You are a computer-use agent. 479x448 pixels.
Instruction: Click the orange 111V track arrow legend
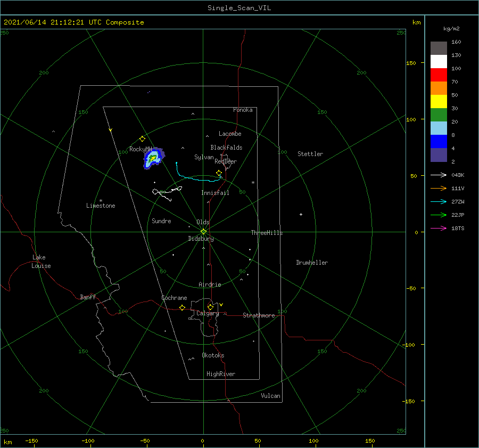point(439,189)
